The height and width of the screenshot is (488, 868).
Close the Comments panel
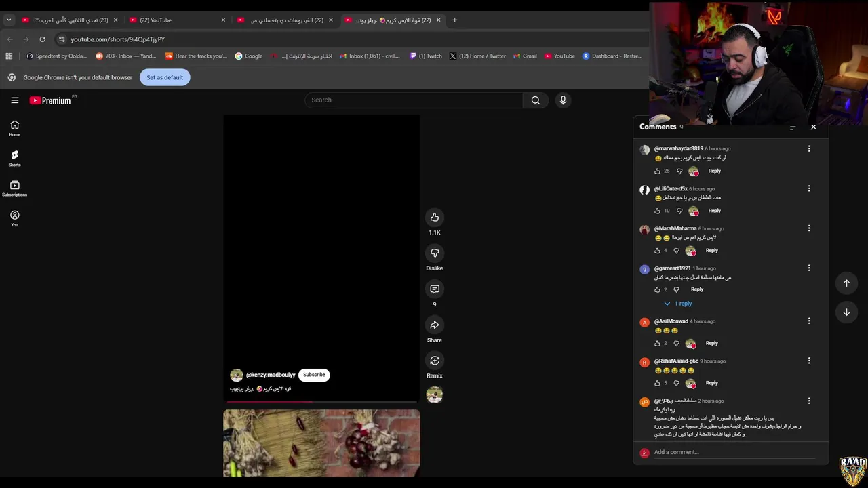pyautogui.click(x=814, y=127)
